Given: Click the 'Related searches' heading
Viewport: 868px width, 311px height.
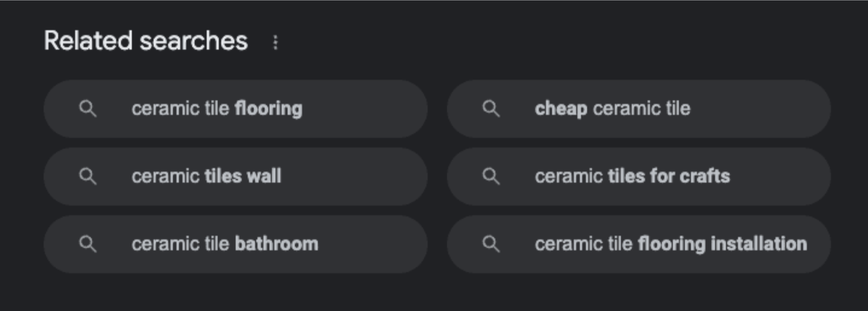Looking at the screenshot, I should pyautogui.click(x=146, y=41).
